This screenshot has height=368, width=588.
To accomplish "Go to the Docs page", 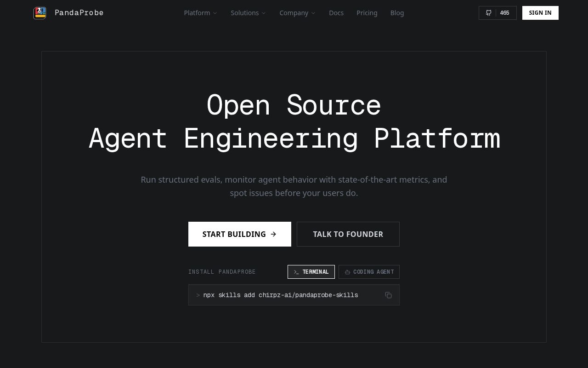I will [x=336, y=13].
